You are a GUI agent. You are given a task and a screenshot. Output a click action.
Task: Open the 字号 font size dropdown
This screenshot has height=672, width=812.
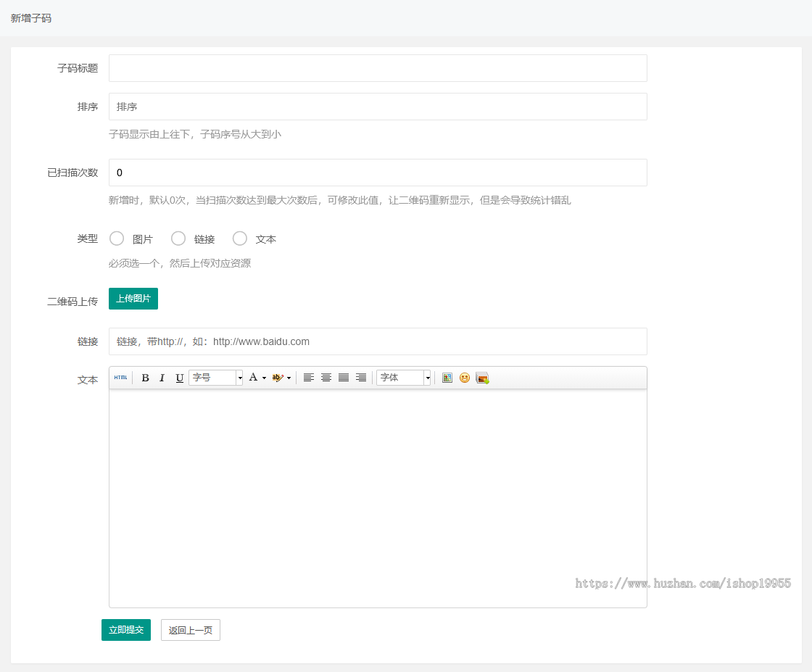point(216,378)
